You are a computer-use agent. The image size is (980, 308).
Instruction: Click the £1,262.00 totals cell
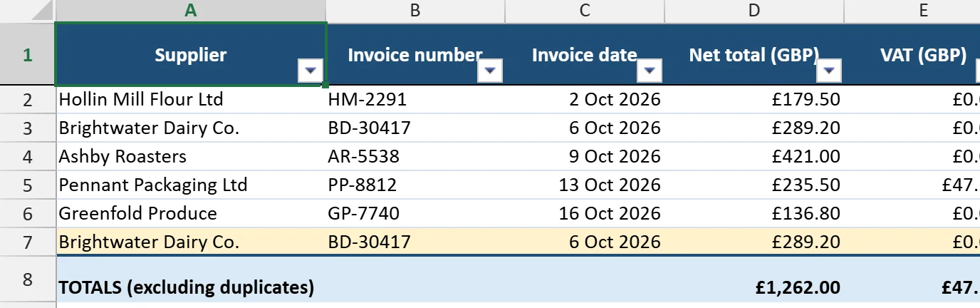(x=755, y=279)
